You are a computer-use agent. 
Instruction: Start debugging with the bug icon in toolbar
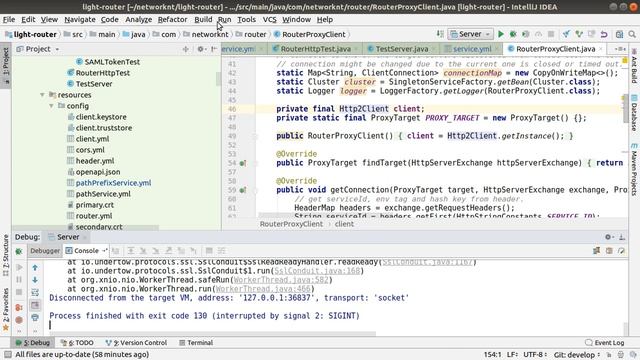point(513,34)
